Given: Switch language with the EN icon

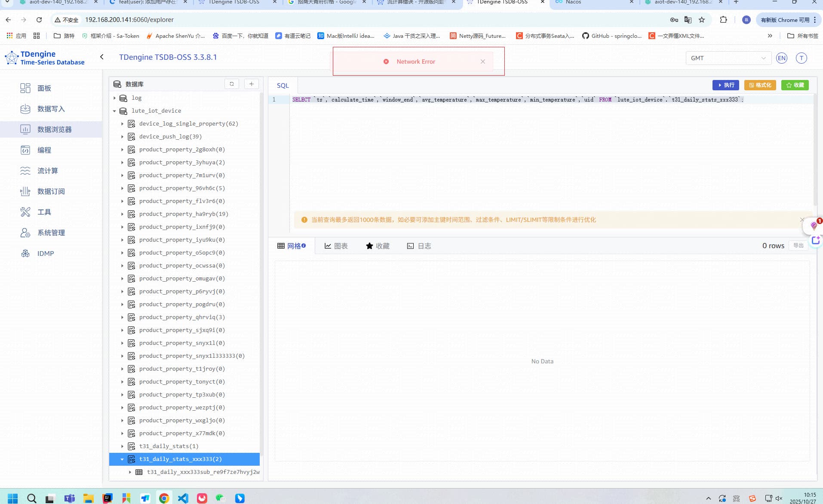Looking at the screenshot, I should [781, 58].
